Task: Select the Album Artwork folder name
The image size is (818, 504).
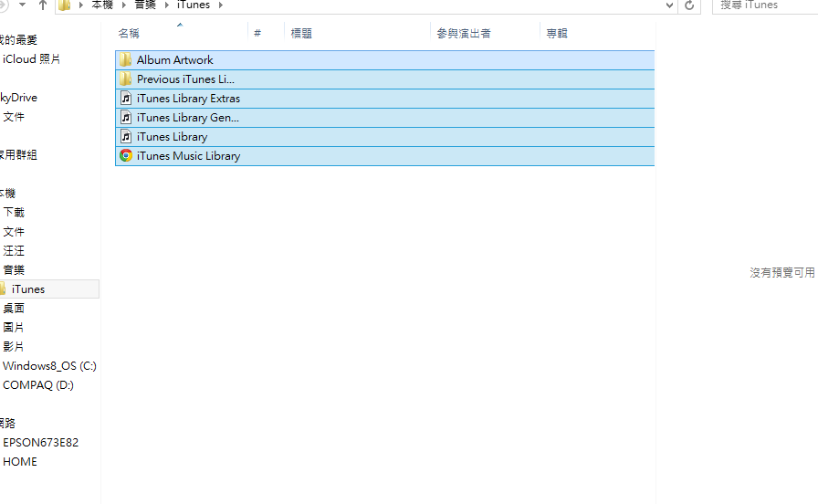Action: point(174,60)
